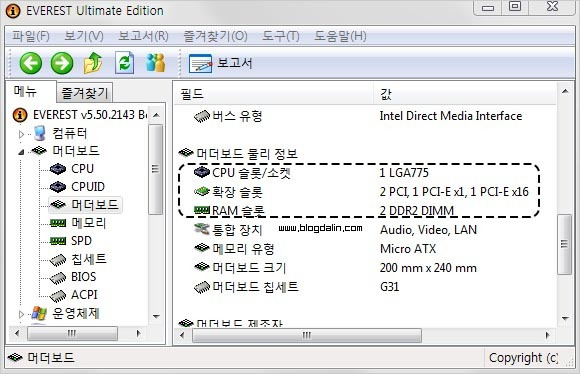The image size is (580, 374).
Task: Open the 보기(V) menu
Action: pyautogui.click(x=84, y=36)
